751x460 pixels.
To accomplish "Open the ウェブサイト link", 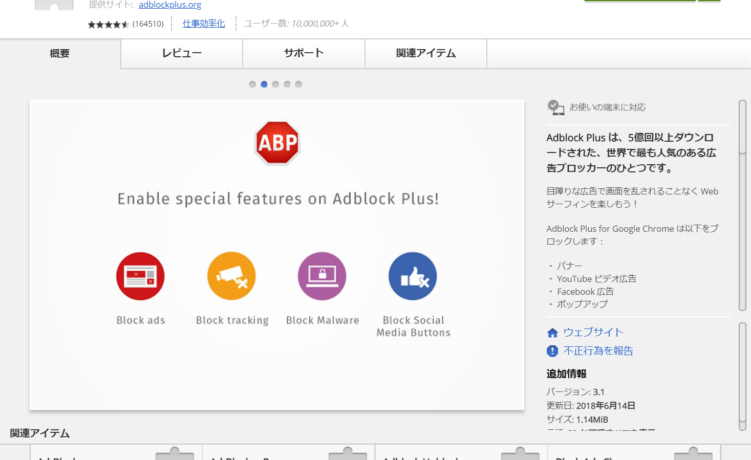I will click(593, 333).
